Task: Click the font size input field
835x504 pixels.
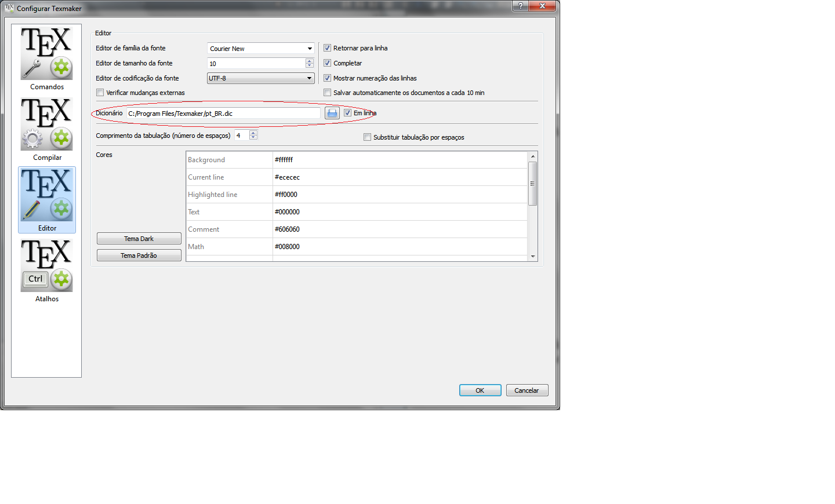Action: pos(256,63)
